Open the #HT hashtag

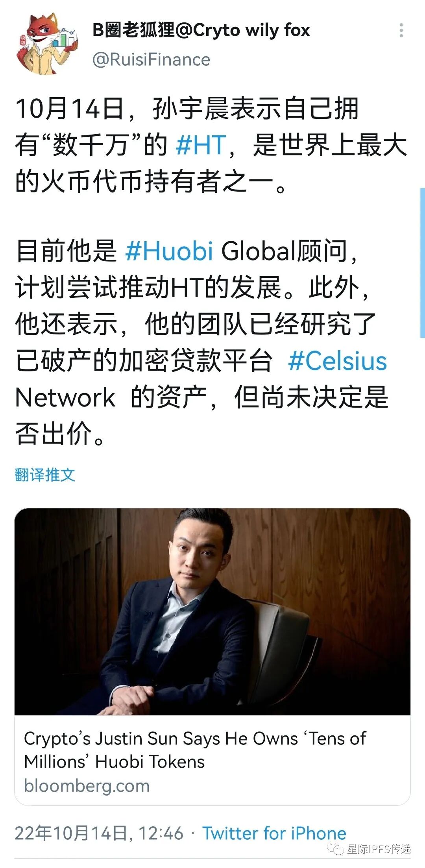(x=201, y=145)
